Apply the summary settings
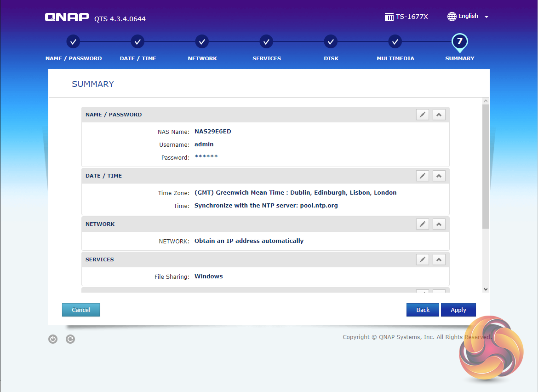Screen dimensions: 538x392 coord(458,310)
